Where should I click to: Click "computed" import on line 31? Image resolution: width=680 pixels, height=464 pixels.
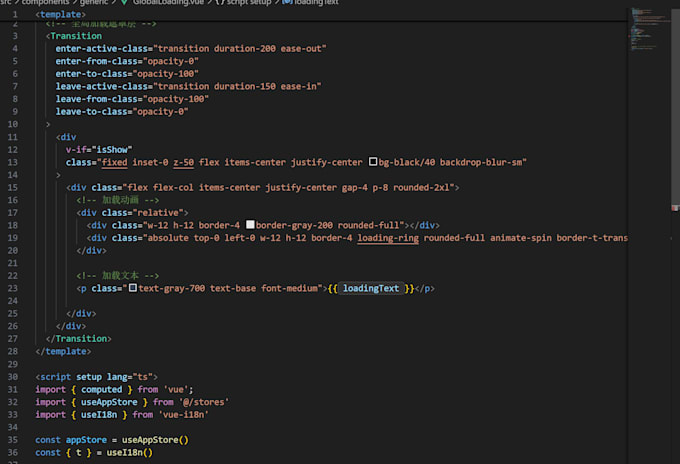pyautogui.click(x=101, y=389)
